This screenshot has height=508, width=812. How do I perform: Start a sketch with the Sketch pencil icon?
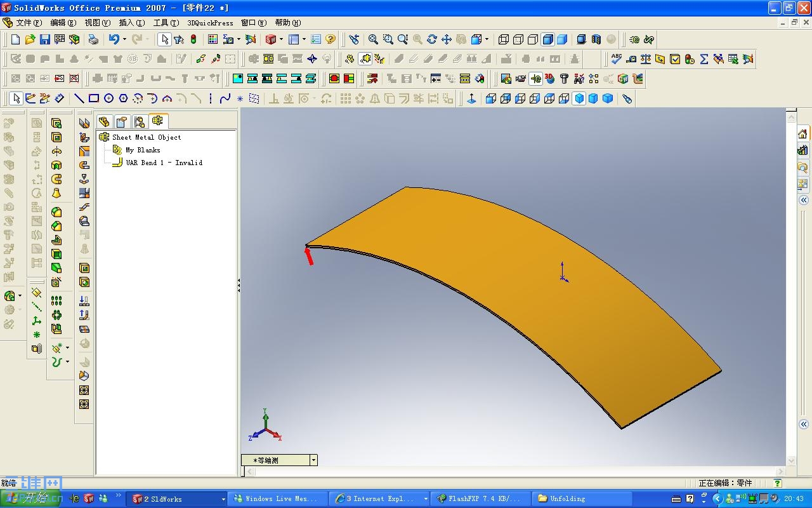30,98
